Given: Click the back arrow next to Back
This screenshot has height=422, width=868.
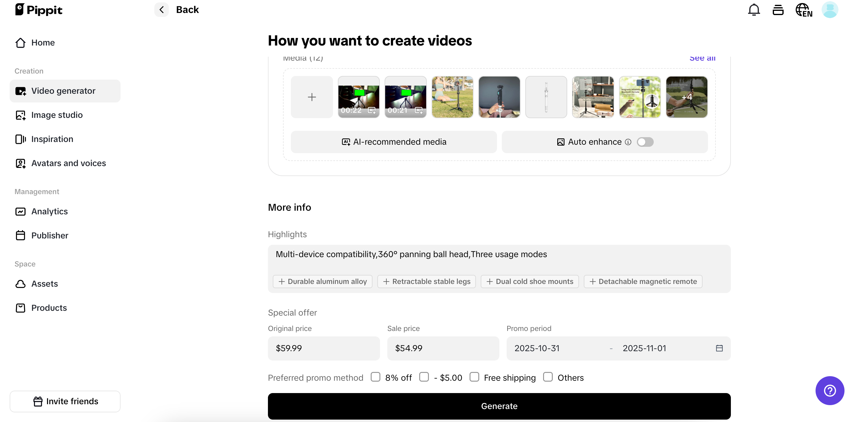Looking at the screenshot, I should click(x=162, y=9).
